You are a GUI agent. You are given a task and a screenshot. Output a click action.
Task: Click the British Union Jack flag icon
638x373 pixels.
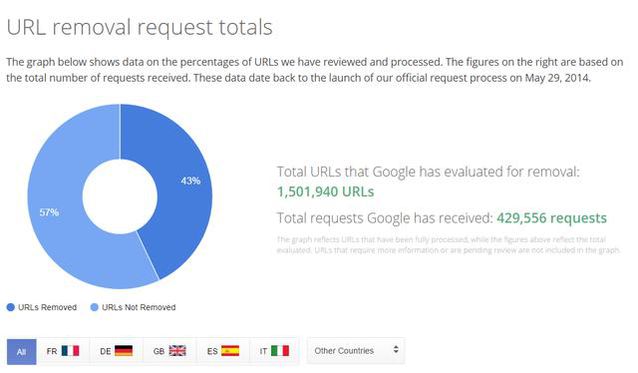[177, 351]
